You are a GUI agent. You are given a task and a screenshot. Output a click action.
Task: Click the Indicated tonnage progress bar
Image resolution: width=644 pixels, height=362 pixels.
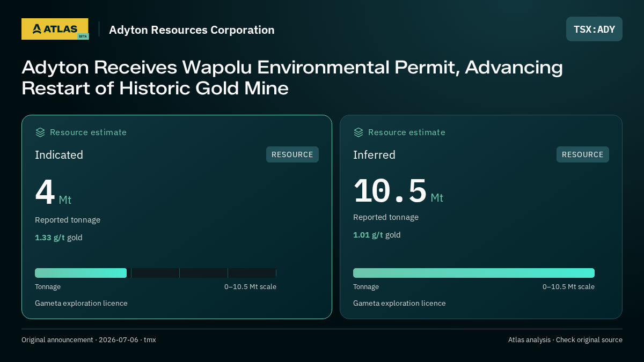point(156,273)
